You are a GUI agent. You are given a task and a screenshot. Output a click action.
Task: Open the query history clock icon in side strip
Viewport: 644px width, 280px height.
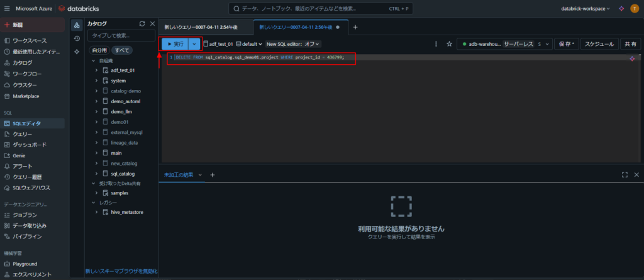point(77,38)
